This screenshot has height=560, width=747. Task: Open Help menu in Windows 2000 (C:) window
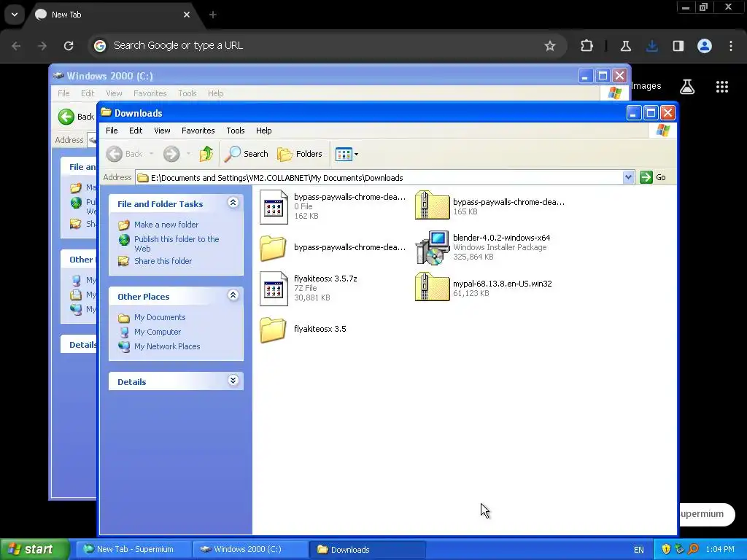click(x=215, y=93)
